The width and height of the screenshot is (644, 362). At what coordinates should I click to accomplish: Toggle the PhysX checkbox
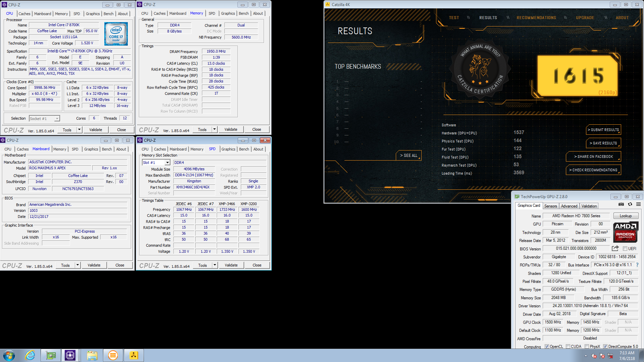coord(587,347)
